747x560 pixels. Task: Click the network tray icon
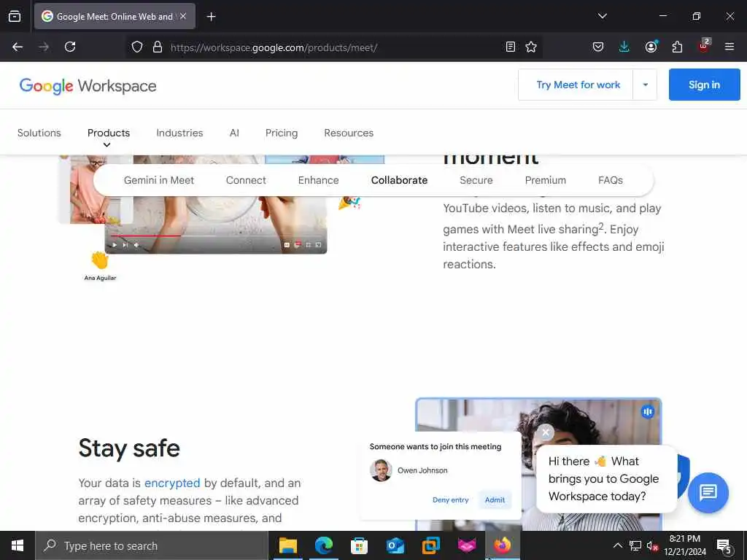pyautogui.click(x=635, y=545)
